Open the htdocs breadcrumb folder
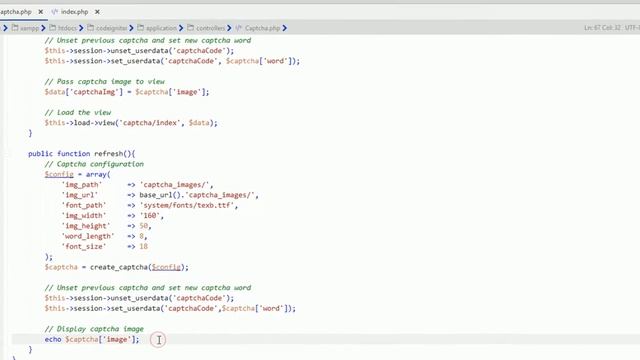Image resolution: width=640 pixels, height=360 pixels. (x=67, y=28)
